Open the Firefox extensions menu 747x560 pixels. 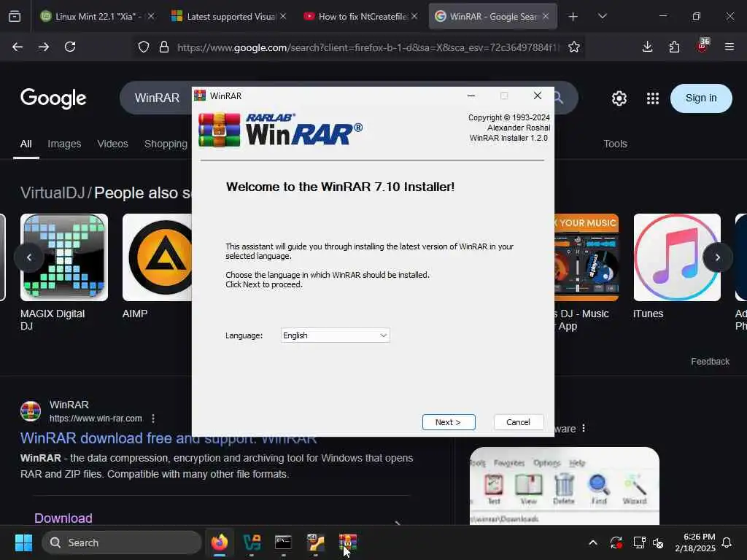point(674,47)
